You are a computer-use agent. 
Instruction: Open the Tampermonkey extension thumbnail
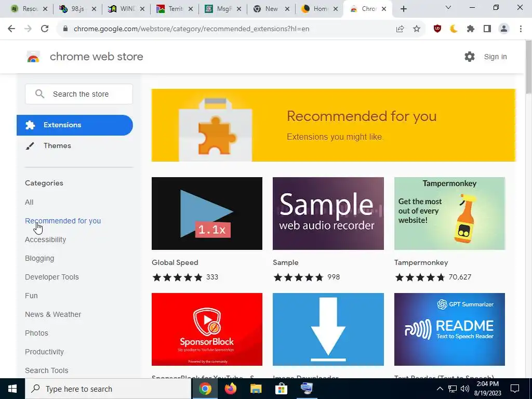point(449,214)
